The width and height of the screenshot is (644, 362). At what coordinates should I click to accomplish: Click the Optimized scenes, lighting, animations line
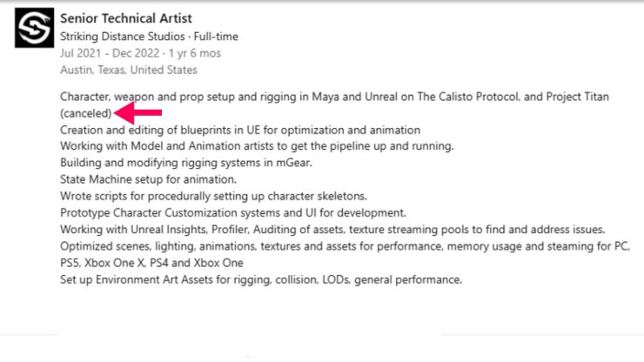pos(344,246)
